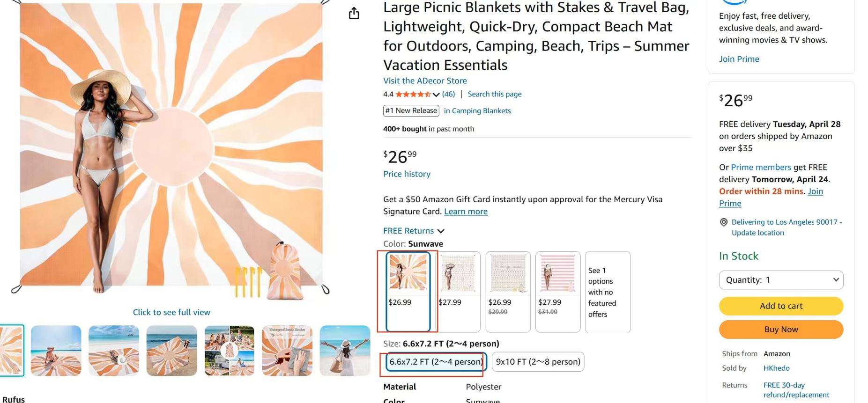Click the Add to cart button

(781, 306)
